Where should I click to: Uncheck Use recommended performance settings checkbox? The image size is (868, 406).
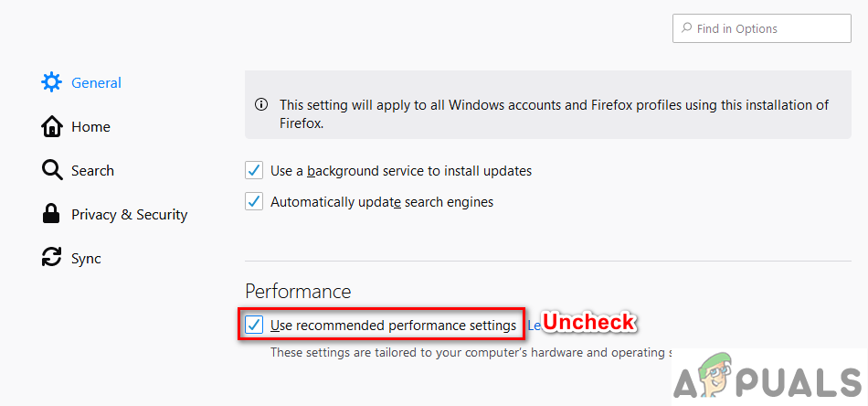pyautogui.click(x=254, y=325)
